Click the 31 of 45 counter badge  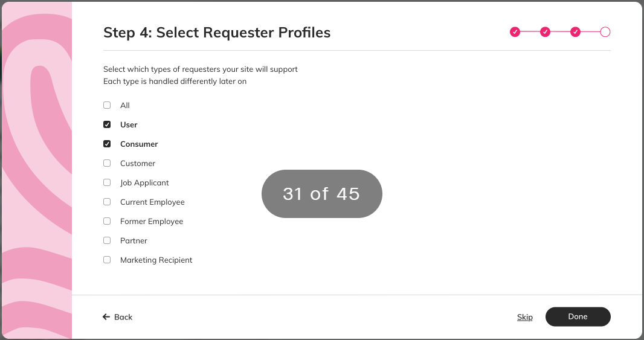tap(322, 194)
